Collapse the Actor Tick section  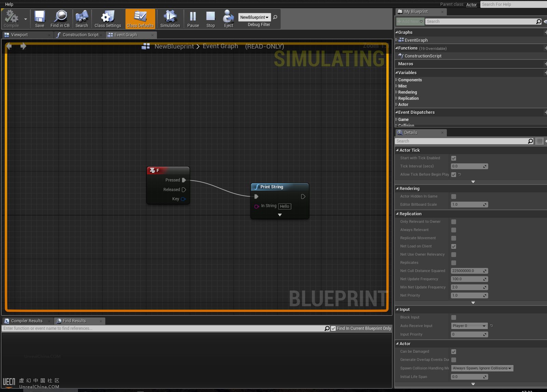[397, 150]
